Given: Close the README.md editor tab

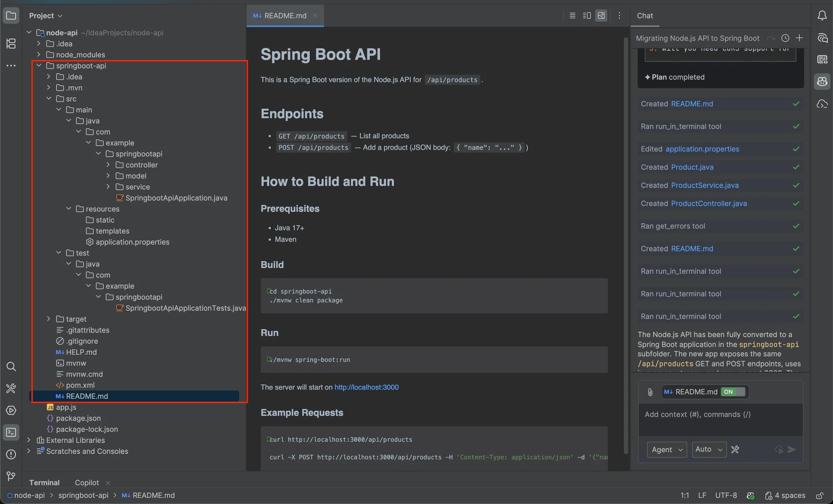Looking at the screenshot, I should point(315,16).
